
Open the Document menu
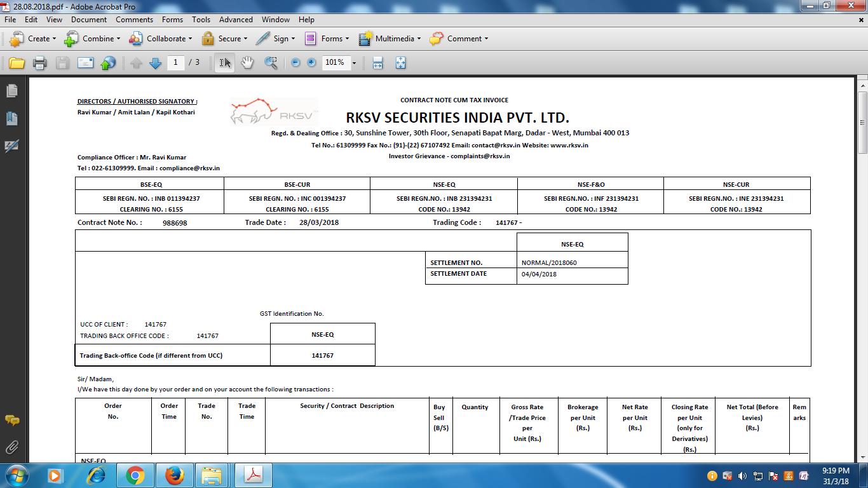coord(89,20)
